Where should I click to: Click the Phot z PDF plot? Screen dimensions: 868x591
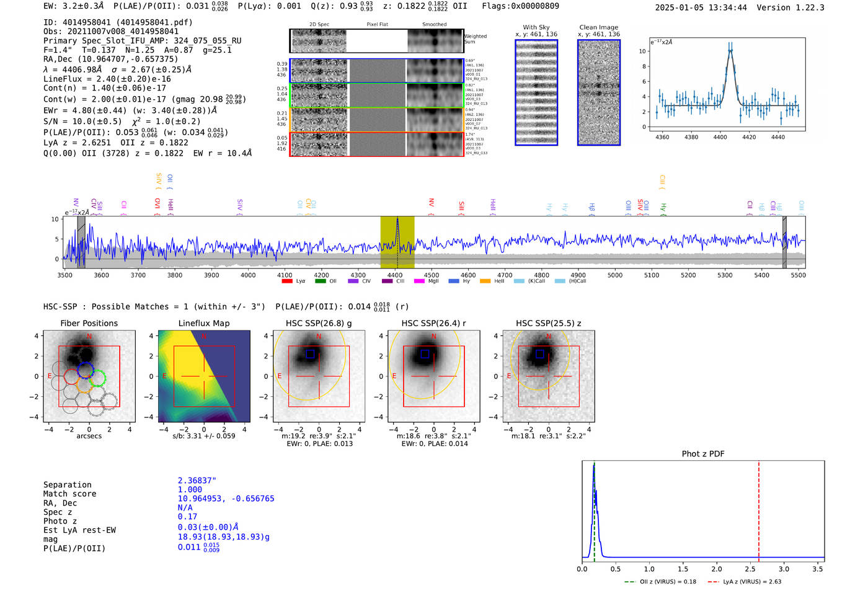pyautogui.click(x=703, y=512)
